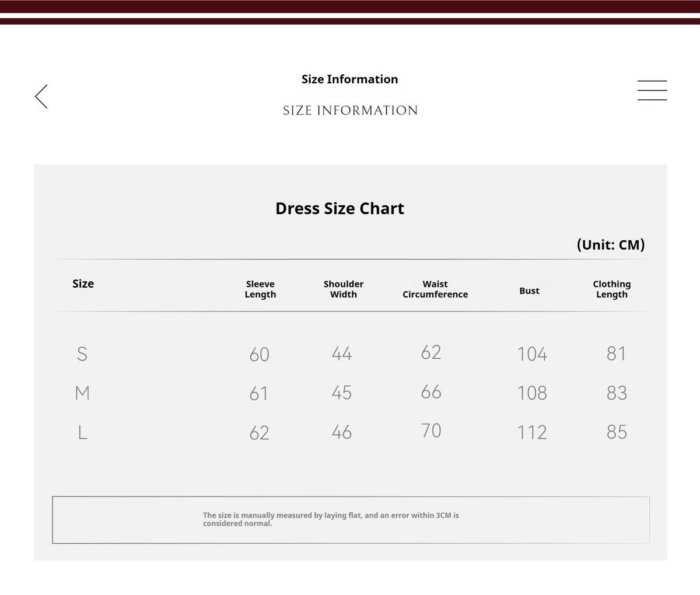Select clothing length value 85
Viewport: 700px width, 595px height.
[617, 432]
